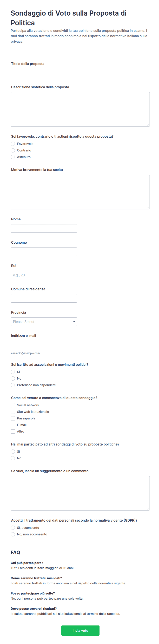
Task: Click the Età number field
Action: [x=44, y=275]
